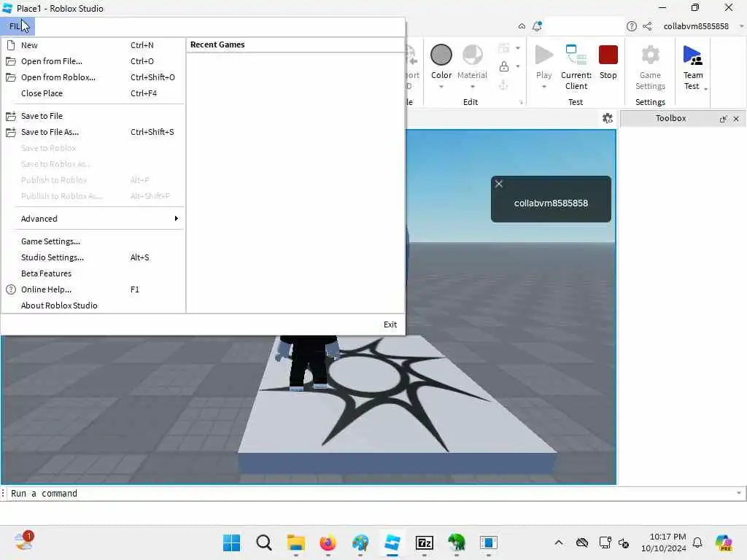Viewport: 747px width, 560px height.
Task: Open the Color dropdown arrow
Action: point(441,87)
